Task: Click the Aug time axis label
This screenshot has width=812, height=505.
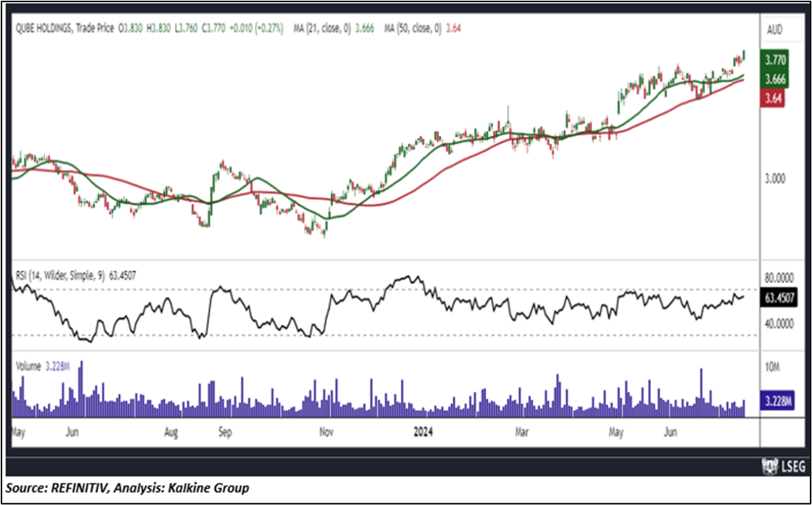Action: (171, 432)
